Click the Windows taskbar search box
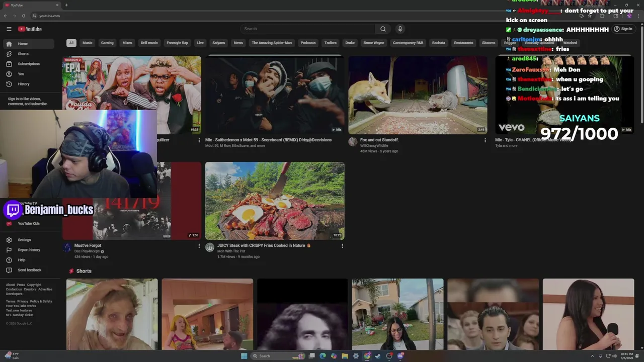This screenshot has height=362, width=644. click(x=278, y=356)
